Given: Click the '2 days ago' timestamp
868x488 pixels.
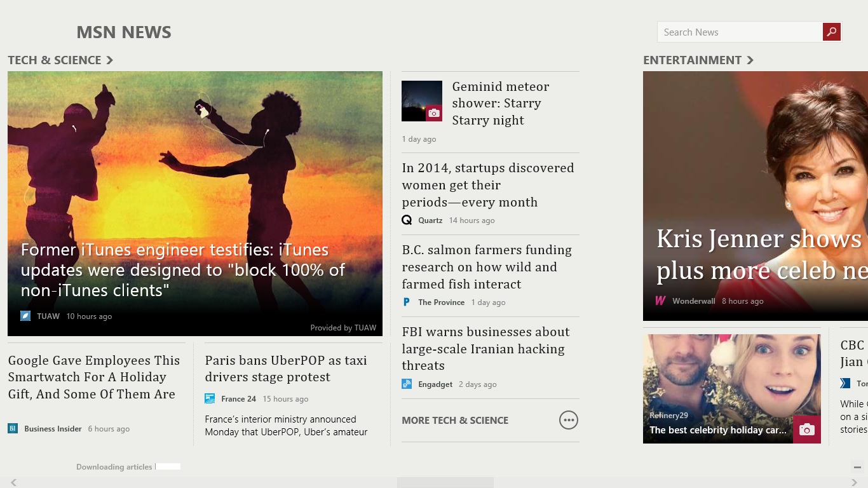Looking at the screenshot, I should (478, 384).
